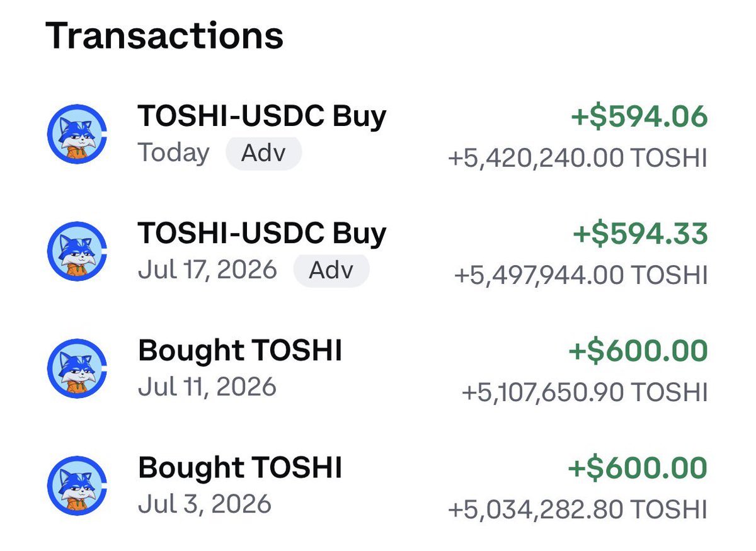The height and width of the screenshot is (551, 756).
Task: Tap the Adv badge next to Today
Action: click(x=264, y=153)
